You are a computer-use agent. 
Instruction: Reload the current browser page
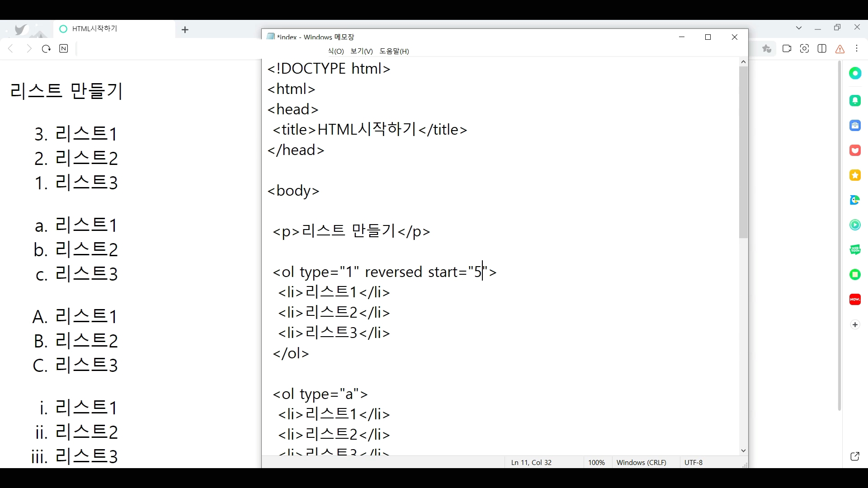[46, 49]
